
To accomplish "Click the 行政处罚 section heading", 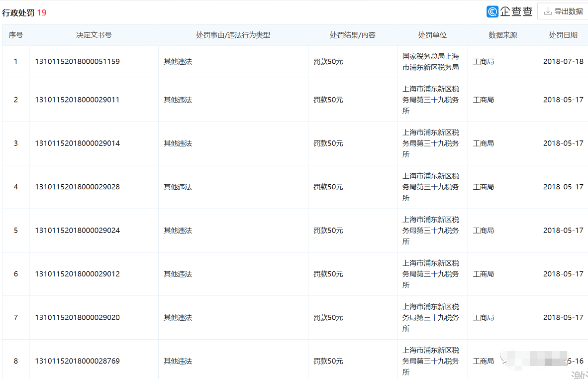I will coord(18,13).
